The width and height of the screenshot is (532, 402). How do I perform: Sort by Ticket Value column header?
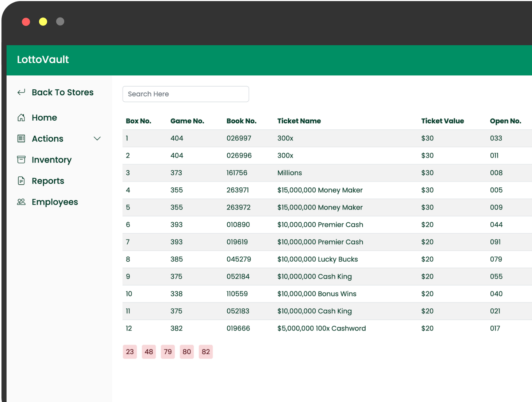[x=442, y=121]
